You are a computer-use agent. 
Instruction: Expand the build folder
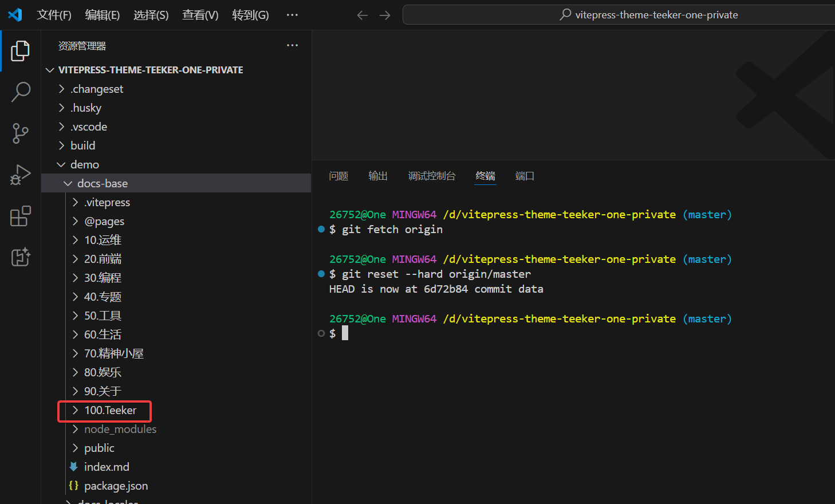176,145
